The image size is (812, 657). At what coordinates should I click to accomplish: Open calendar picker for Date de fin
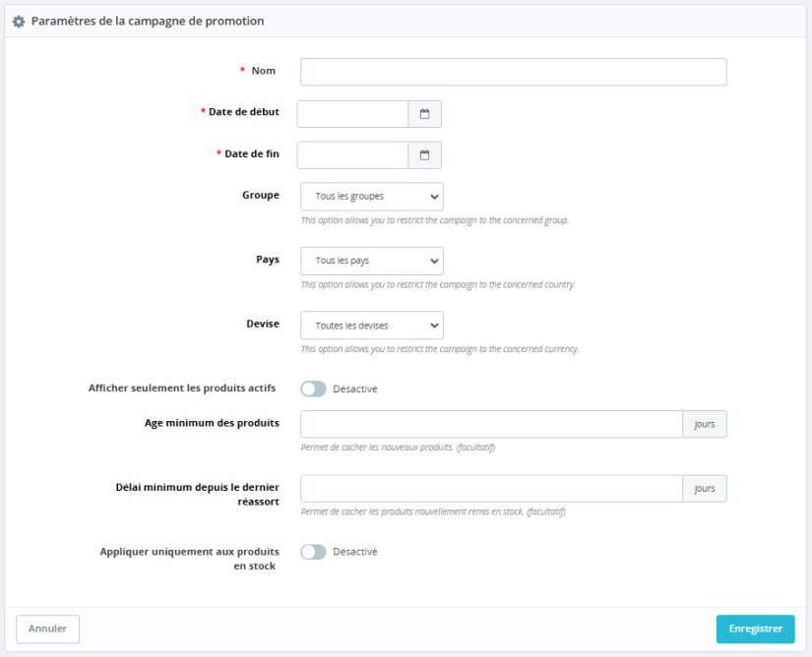[425, 155]
